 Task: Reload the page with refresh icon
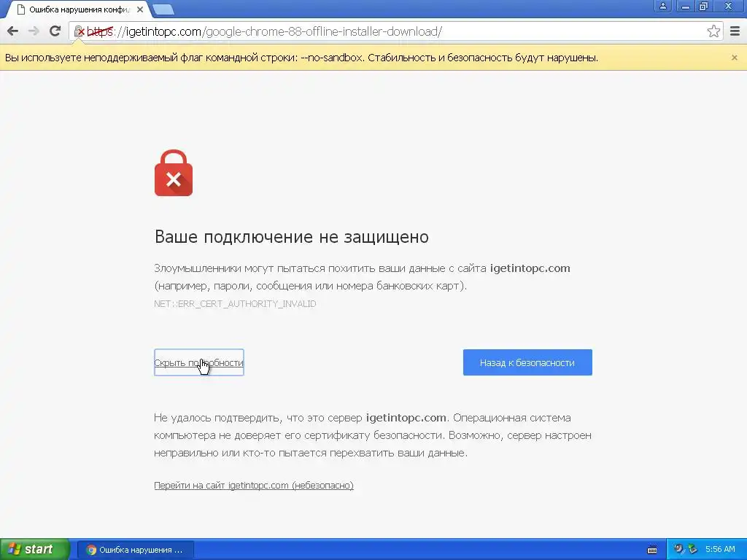[55, 31]
